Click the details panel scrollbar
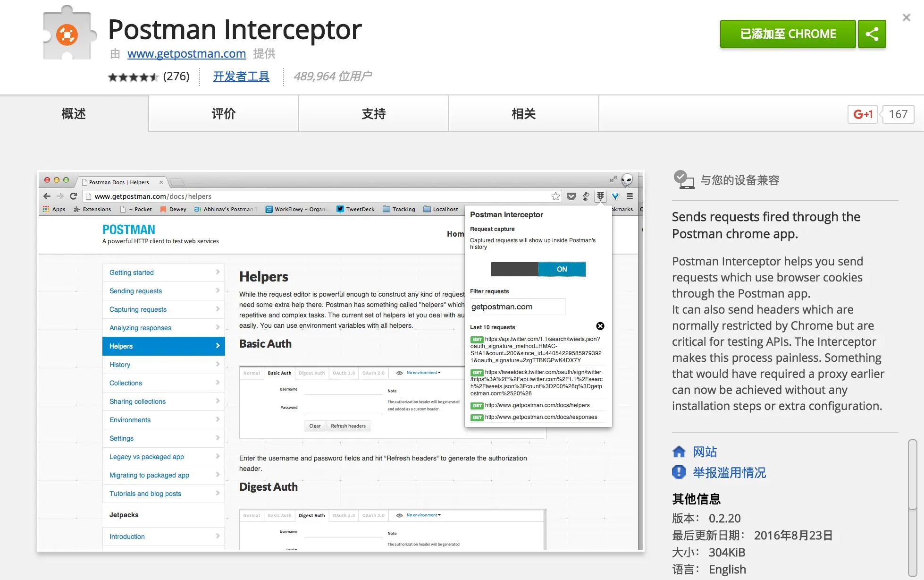 pos(912,475)
